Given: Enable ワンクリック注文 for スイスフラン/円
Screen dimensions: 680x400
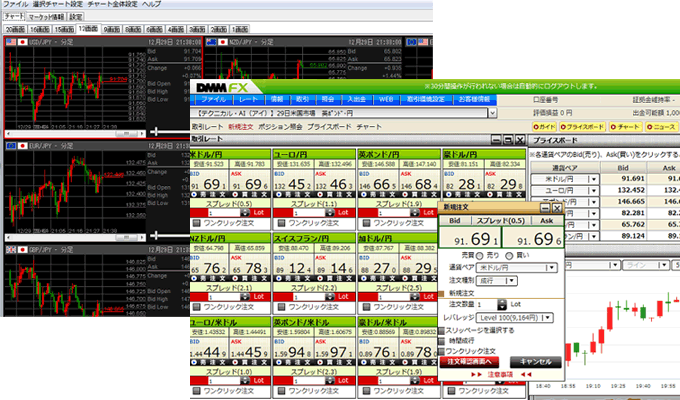Looking at the screenshot, I should (x=281, y=307).
